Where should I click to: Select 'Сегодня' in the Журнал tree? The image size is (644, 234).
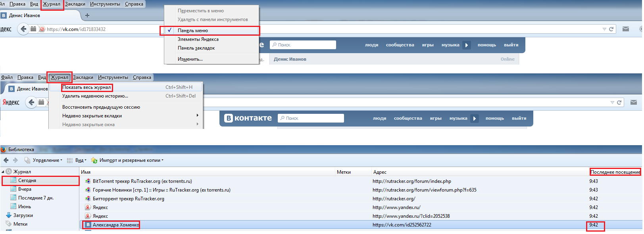pos(27,180)
